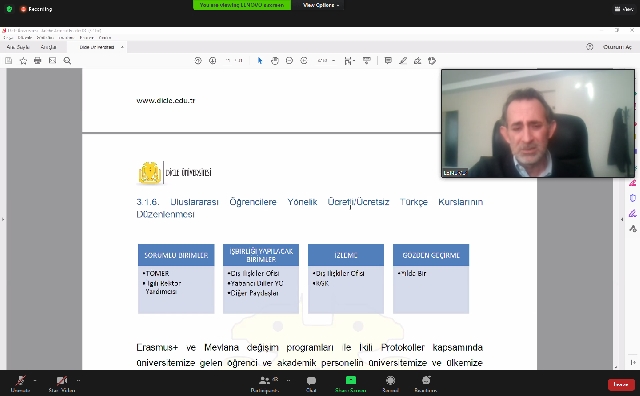Open the fit page options icon

pyautogui.click(x=349, y=61)
